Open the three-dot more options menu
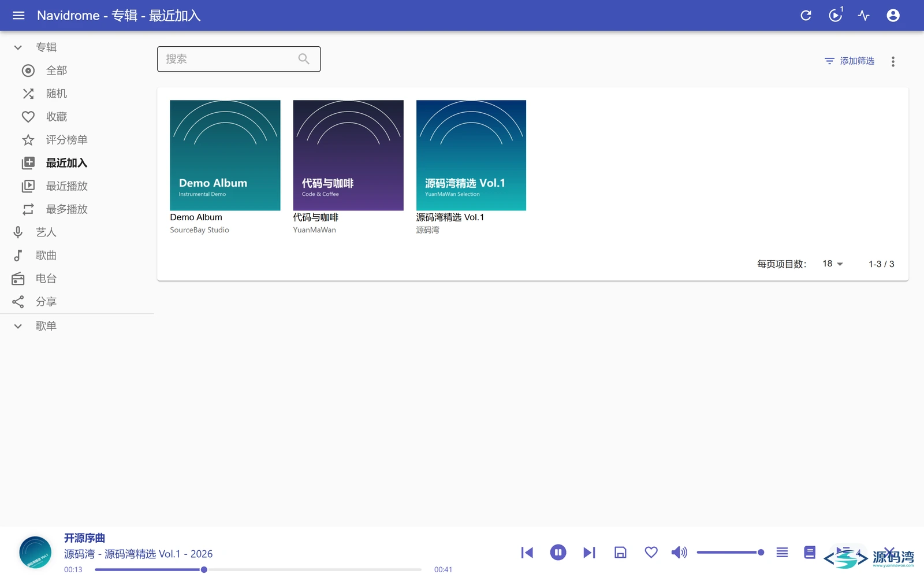The height and width of the screenshot is (578, 924). pos(893,61)
